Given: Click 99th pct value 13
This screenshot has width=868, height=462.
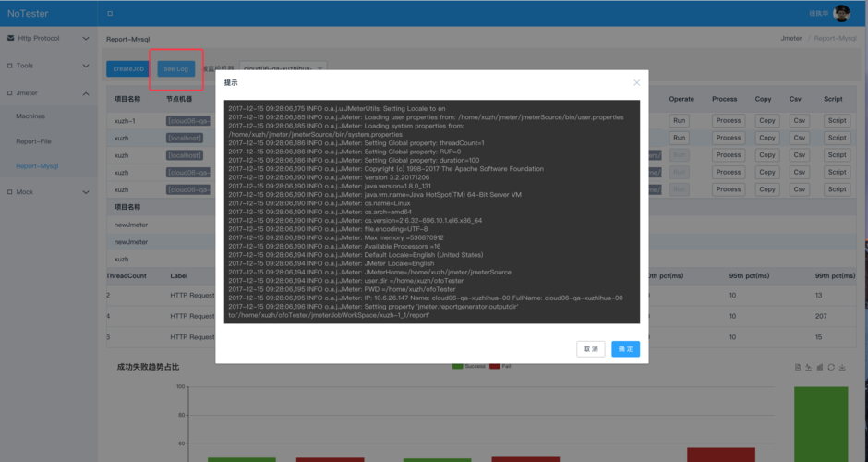Looking at the screenshot, I should click(x=819, y=295).
